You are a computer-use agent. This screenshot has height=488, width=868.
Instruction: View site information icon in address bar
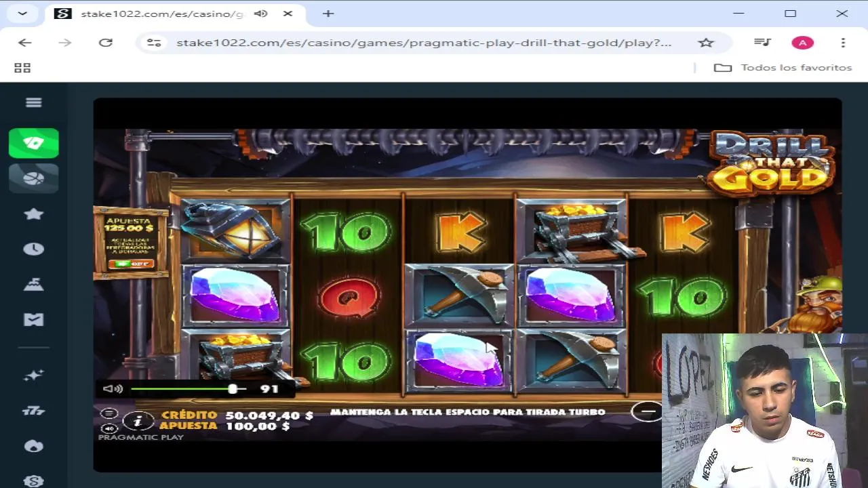pyautogui.click(x=154, y=43)
